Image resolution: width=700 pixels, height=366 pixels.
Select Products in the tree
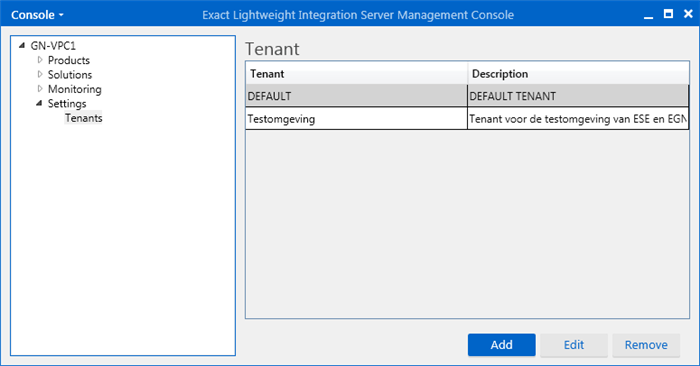(x=69, y=60)
